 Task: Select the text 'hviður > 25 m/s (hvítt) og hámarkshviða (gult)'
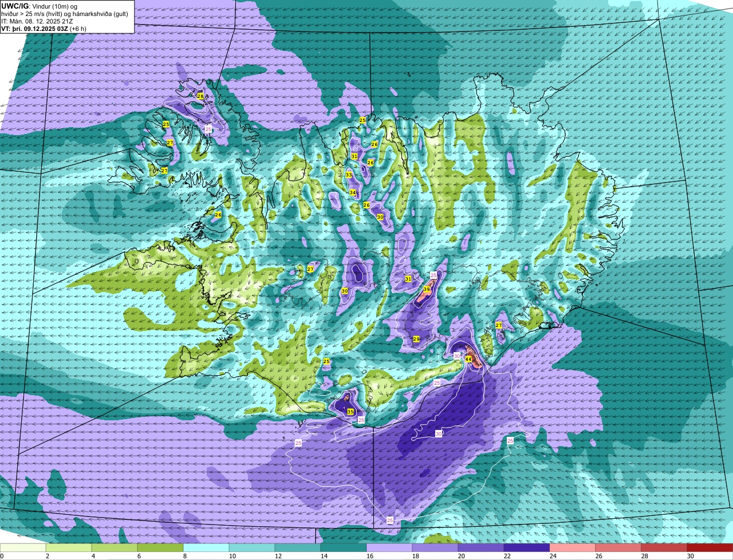[x=65, y=13]
